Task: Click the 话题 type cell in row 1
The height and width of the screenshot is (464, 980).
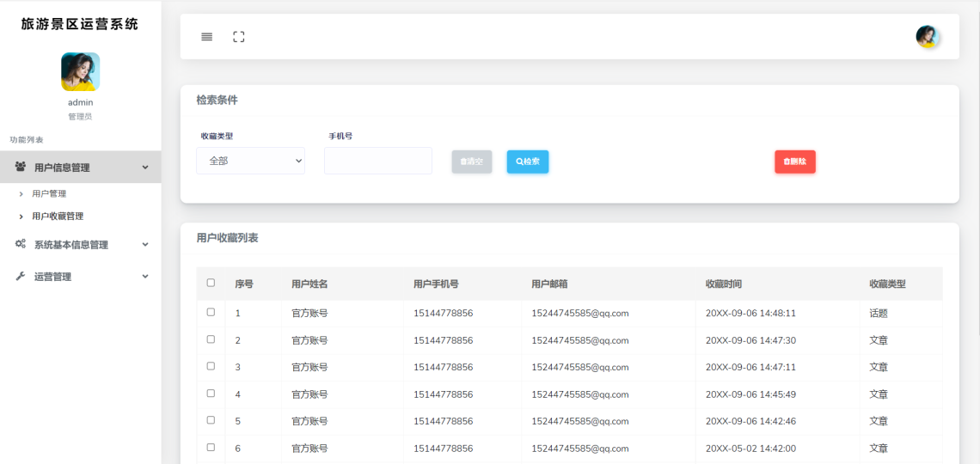Action: (x=878, y=314)
